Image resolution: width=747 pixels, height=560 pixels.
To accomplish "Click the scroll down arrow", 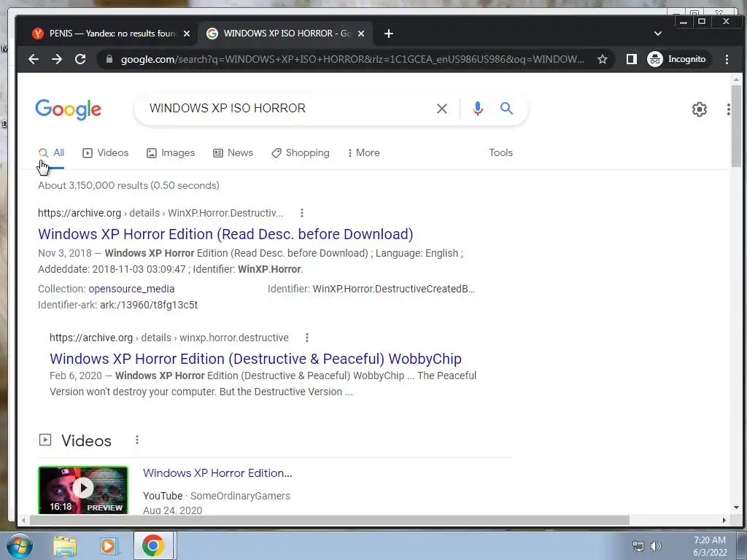I will [x=737, y=507].
